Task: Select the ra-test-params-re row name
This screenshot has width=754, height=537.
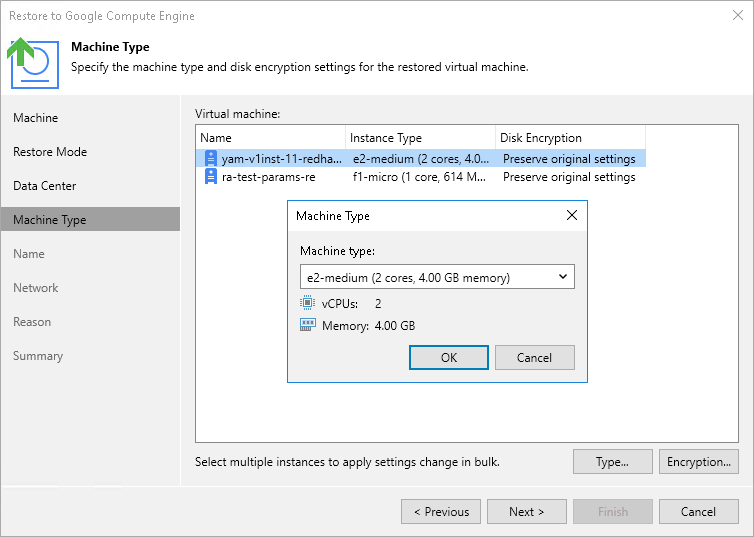Action: pyautogui.click(x=268, y=177)
